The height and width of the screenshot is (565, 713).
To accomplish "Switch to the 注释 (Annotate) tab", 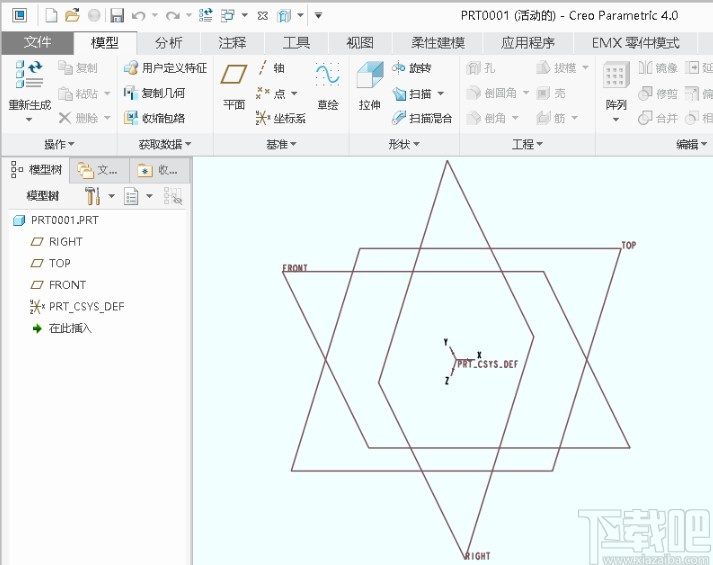I will coord(232,43).
